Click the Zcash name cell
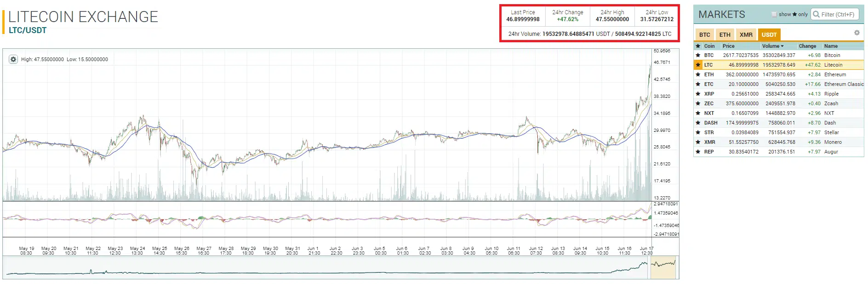 pyautogui.click(x=831, y=103)
